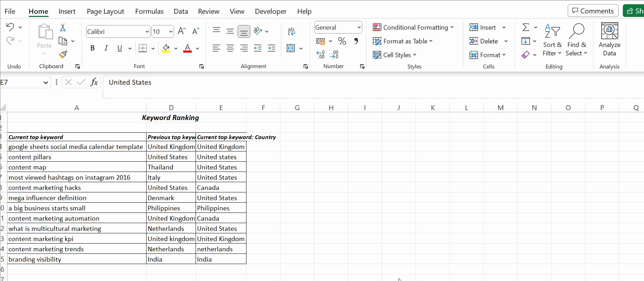The image size is (644, 281).
Task: Toggle Top Align for cell contents
Action: pyautogui.click(x=216, y=31)
